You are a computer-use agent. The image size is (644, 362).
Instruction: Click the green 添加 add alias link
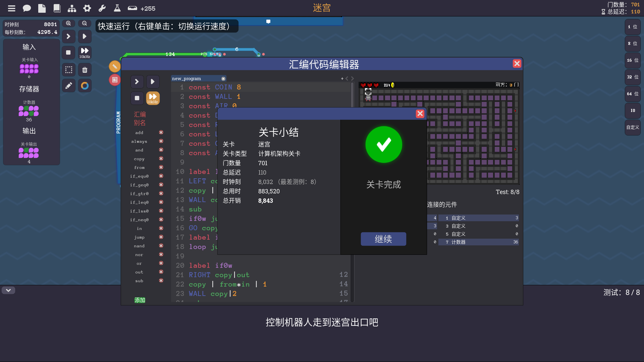(140, 300)
